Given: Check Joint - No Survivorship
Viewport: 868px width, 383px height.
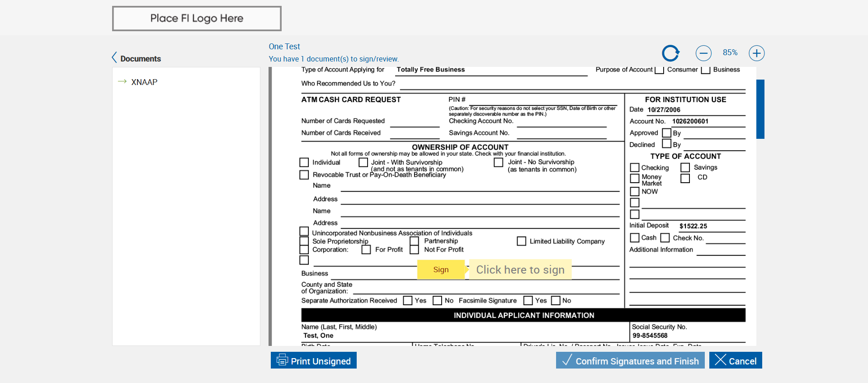Looking at the screenshot, I should (499, 162).
